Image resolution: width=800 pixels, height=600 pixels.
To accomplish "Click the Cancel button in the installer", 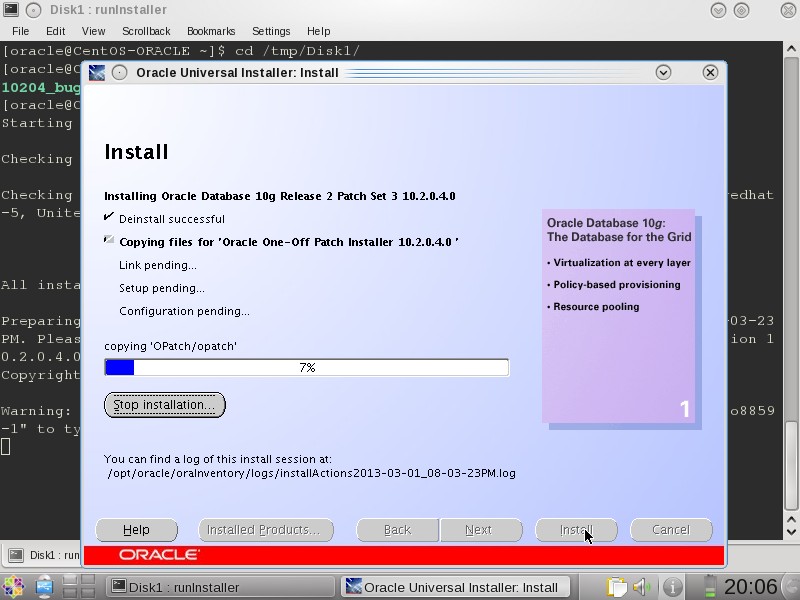I will tap(671, 530).
